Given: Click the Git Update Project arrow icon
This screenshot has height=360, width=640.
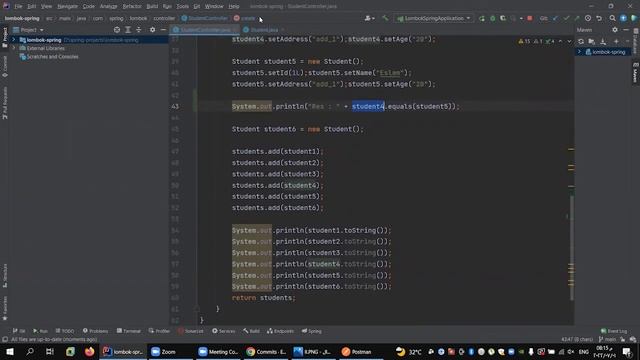Looking at the screenshot, I should pos(555,18).
